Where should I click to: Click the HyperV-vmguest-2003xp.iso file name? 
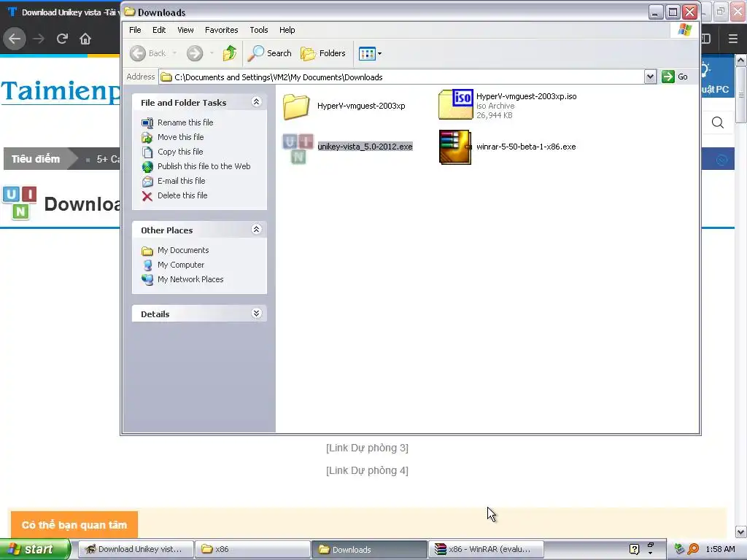point(527,96)
